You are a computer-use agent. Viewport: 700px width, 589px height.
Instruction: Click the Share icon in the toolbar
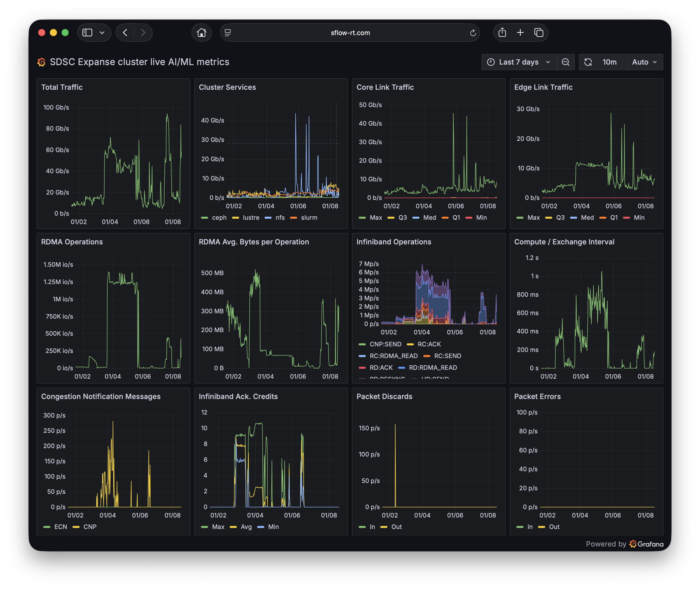[x=502, y=32]
